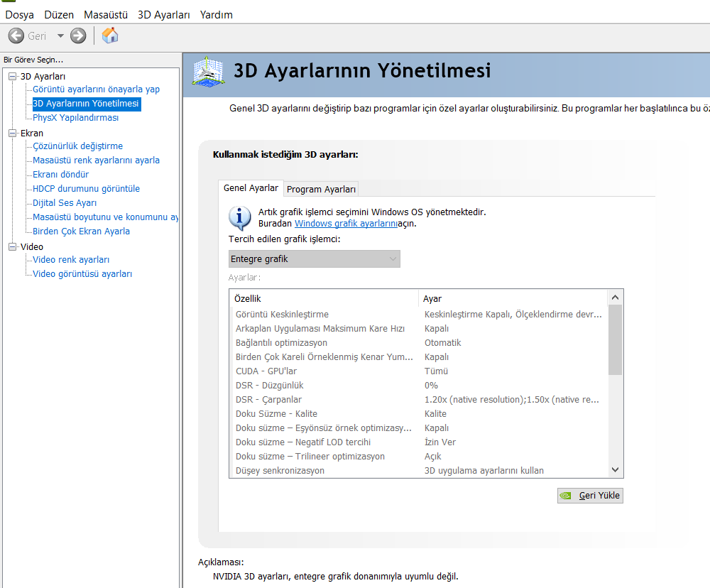The height and width of the screenshot is (588, 710).
Task: Click the 3D uygulama ayarlarını kullan value
Action: coord(484,471)
